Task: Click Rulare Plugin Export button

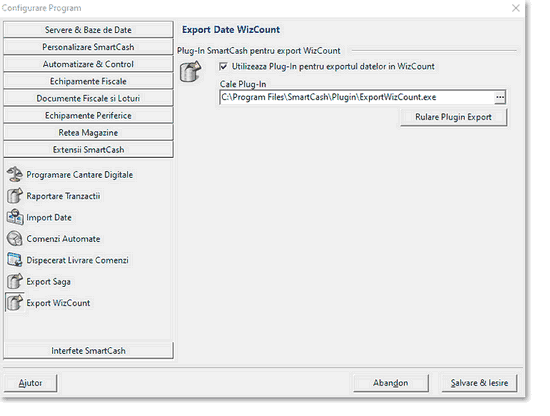Action: [454, 117]
